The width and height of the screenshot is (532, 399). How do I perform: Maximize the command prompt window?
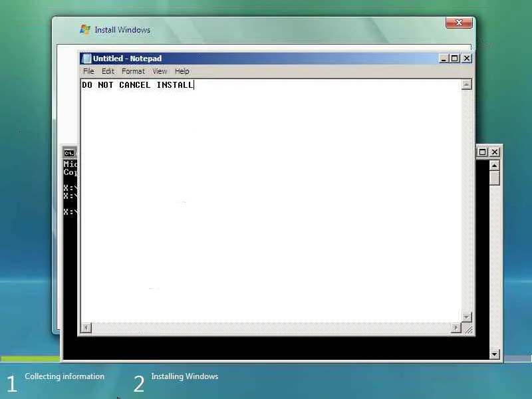[x=483, y=152]
